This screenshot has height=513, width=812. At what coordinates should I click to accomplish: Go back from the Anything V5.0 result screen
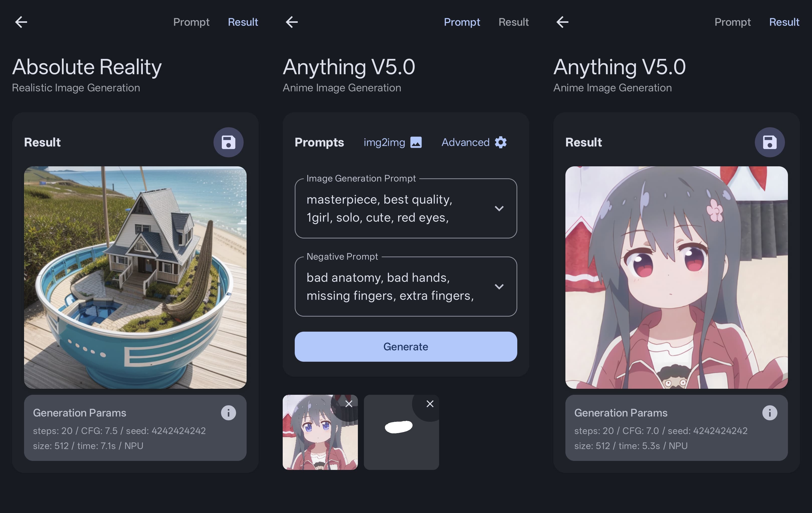point(562,22)
